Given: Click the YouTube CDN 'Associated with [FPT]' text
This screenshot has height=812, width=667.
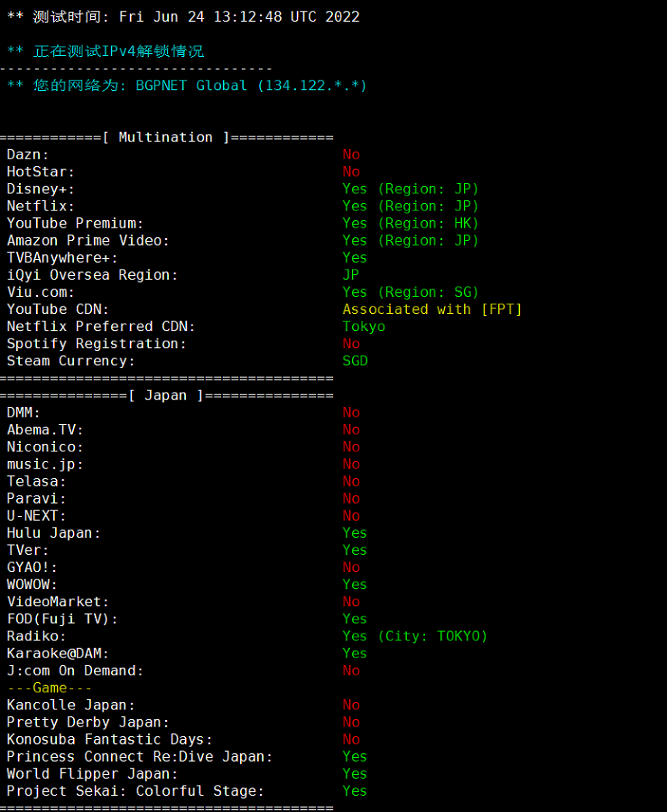Looking at the screenshot, I should point(432,309).
